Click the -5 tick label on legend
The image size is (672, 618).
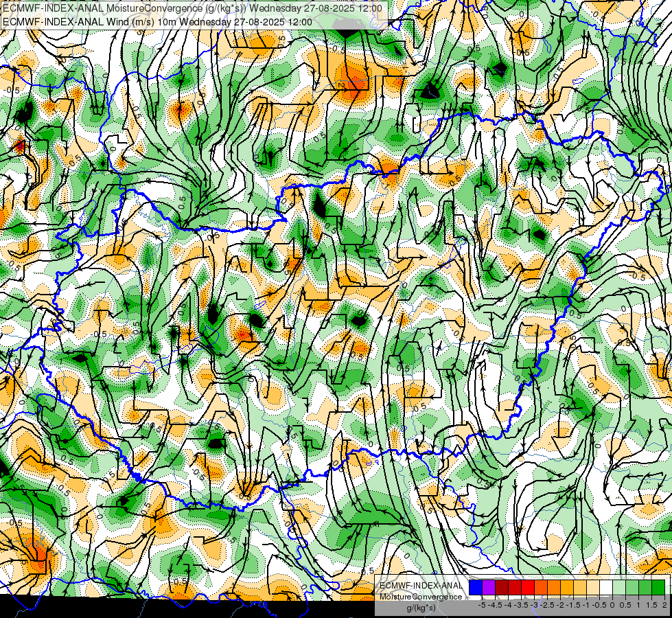tap(482, 605)
